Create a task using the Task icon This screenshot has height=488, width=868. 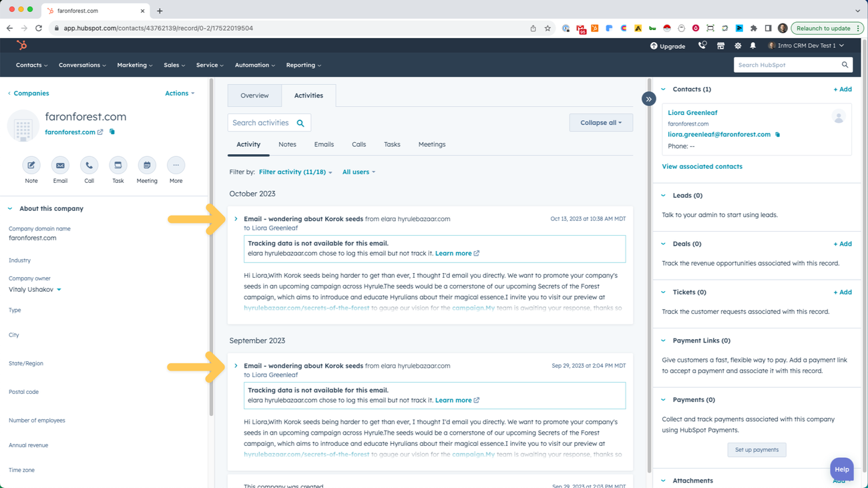pyautogui.click(x=118, y=166)
